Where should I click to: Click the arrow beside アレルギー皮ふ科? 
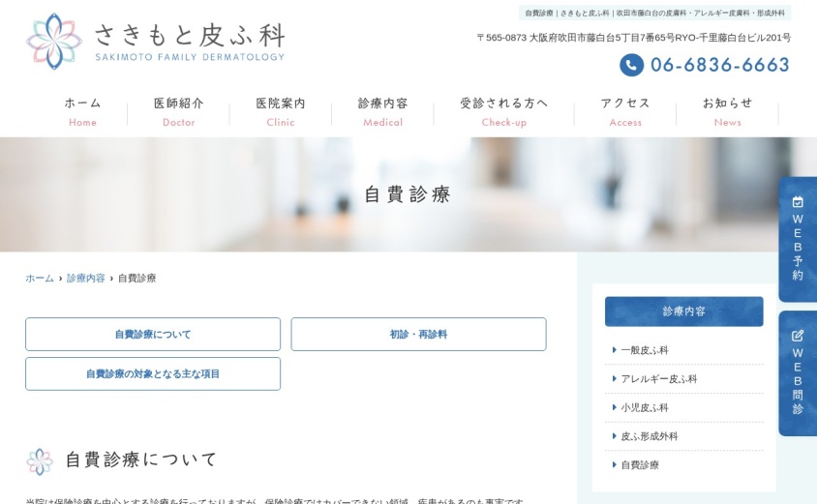point(615,379)
